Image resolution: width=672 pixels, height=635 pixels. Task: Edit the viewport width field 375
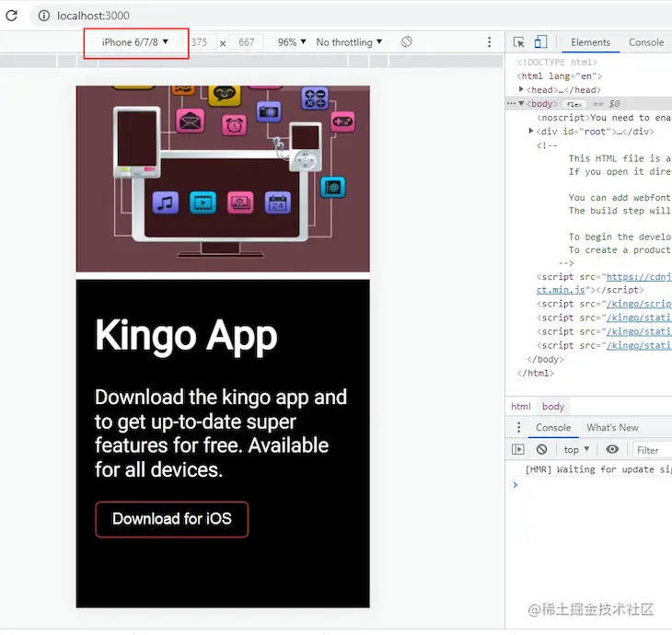[x=199, y=42]
